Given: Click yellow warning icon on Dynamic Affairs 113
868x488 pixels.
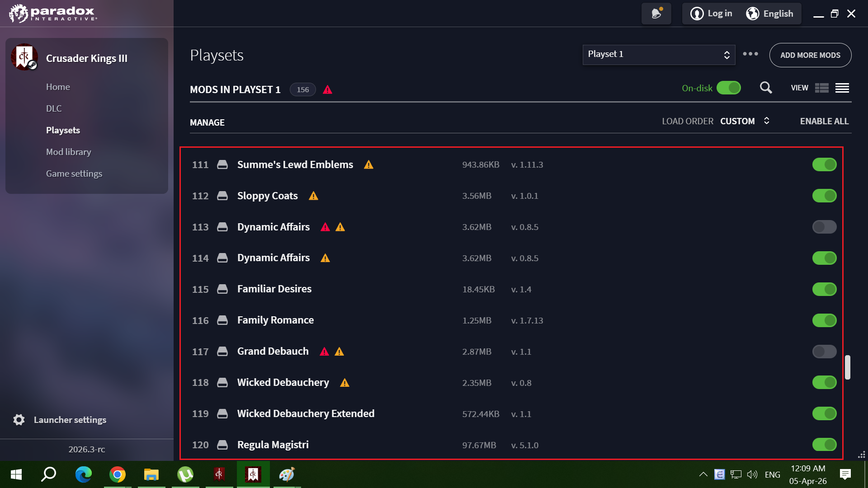Looking at the screenshot, I should (340, 227).
